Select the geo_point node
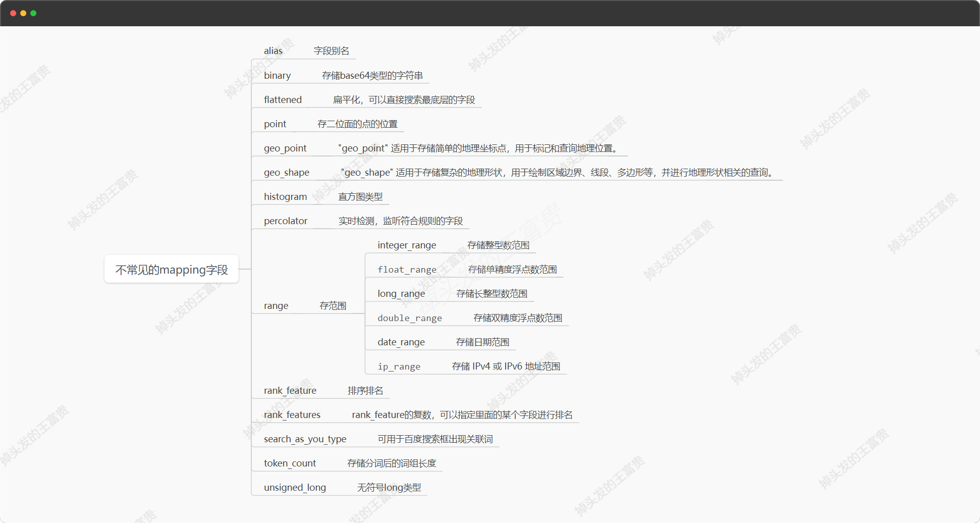980x523 pixels. point(285,148)
